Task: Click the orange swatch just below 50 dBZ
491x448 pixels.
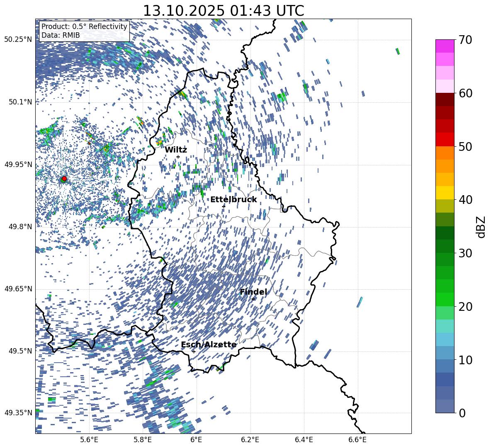Action: click(x=445, y=153)
